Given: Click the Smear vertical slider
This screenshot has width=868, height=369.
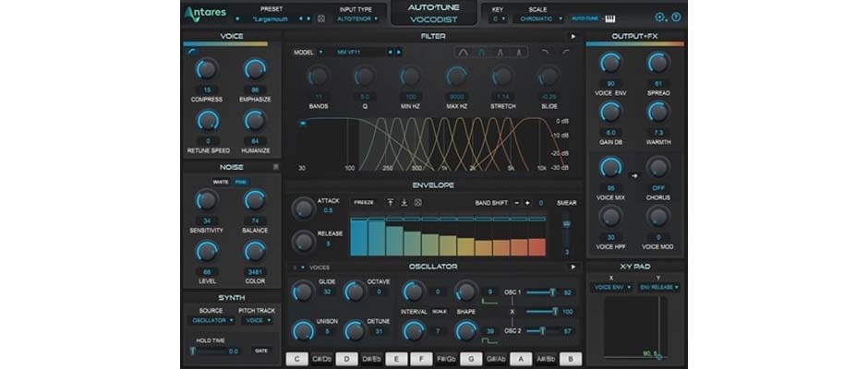Looking at the screenshot, I should click(x=566, y=231).
